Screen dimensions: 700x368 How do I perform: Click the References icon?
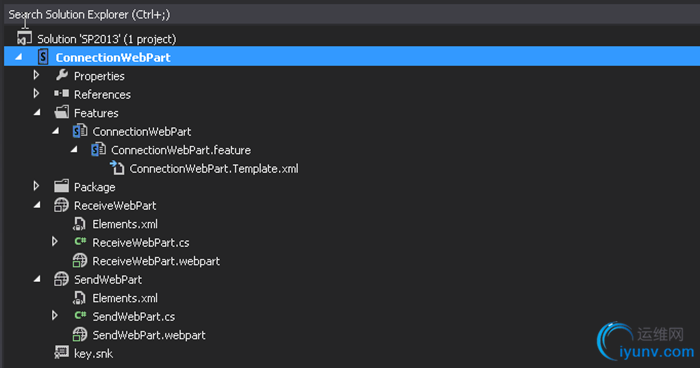62,93
